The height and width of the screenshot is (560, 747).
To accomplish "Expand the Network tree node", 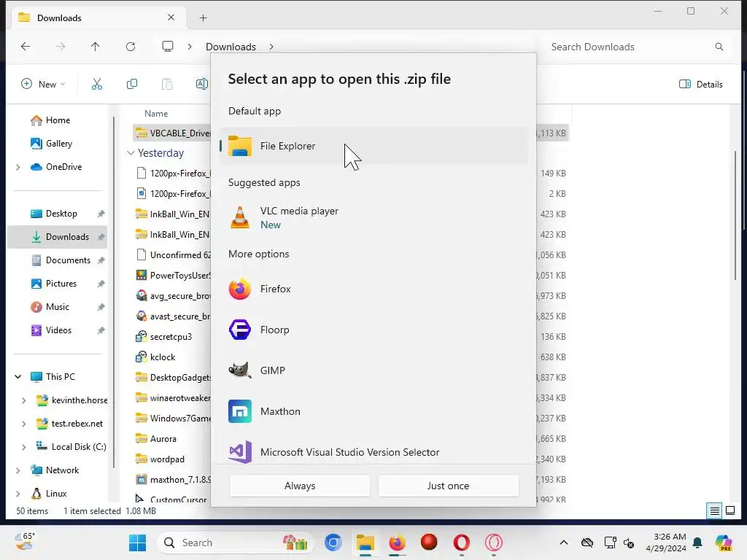I will coord(18,470).
